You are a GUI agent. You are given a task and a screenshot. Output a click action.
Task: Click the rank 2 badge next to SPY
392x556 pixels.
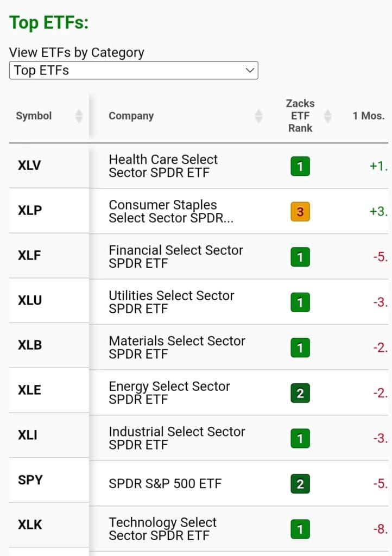point(300,483)
